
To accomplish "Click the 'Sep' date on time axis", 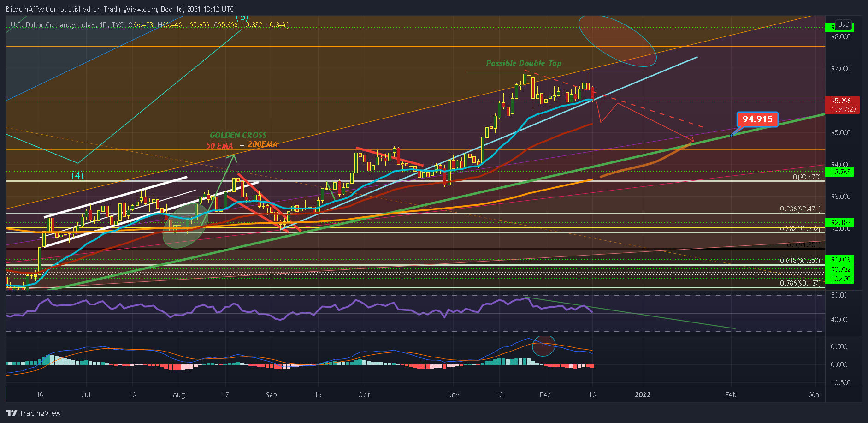I will click(272, 395).
